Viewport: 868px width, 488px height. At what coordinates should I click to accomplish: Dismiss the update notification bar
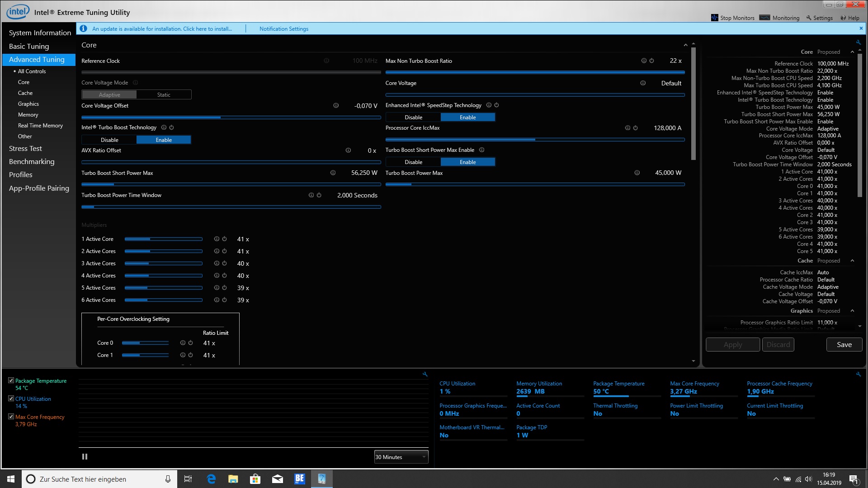coord(861,28)
